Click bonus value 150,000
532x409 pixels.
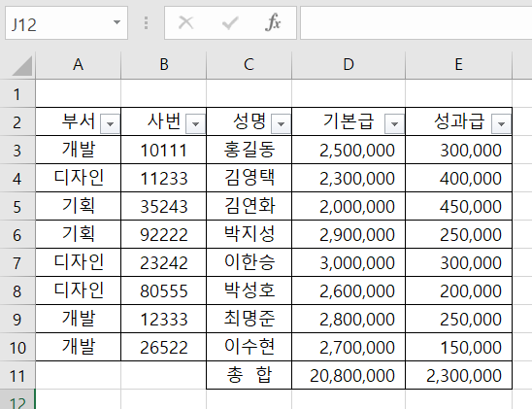(459, 347)
